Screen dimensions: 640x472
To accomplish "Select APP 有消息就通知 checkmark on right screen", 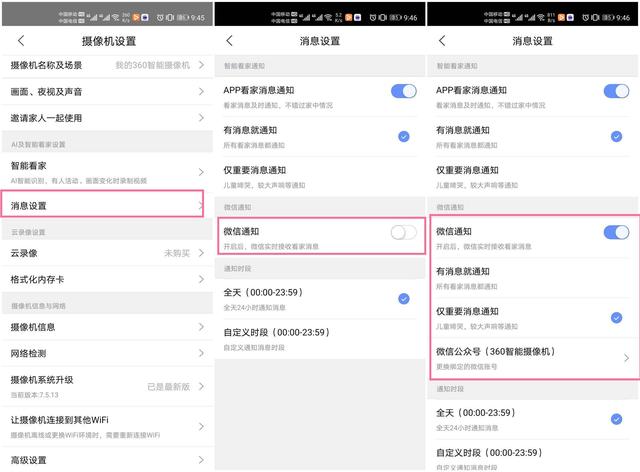I will [616, 136].
